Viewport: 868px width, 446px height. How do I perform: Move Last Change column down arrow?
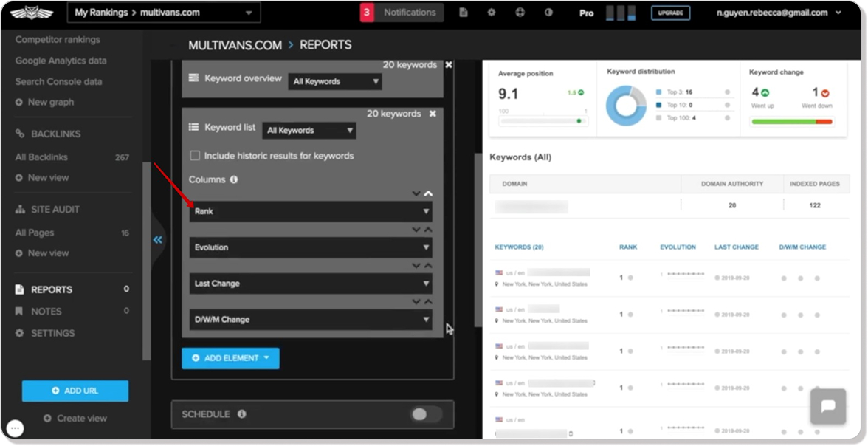(416, 266)
